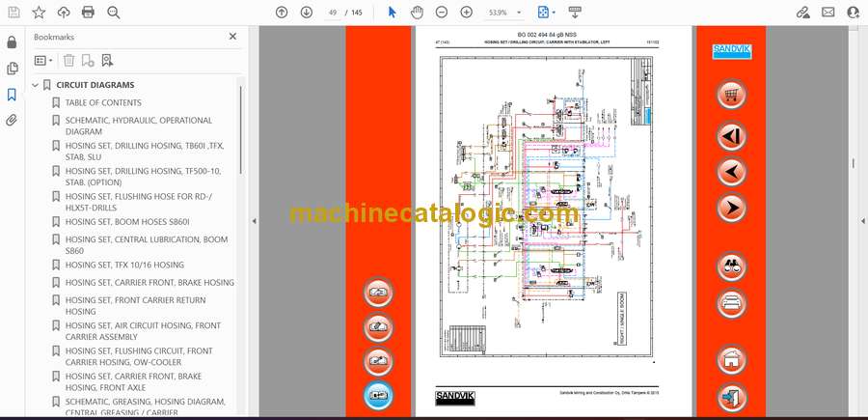Open the page fit options arrow
Screen dimensions: 868x420
coord(554,13)
